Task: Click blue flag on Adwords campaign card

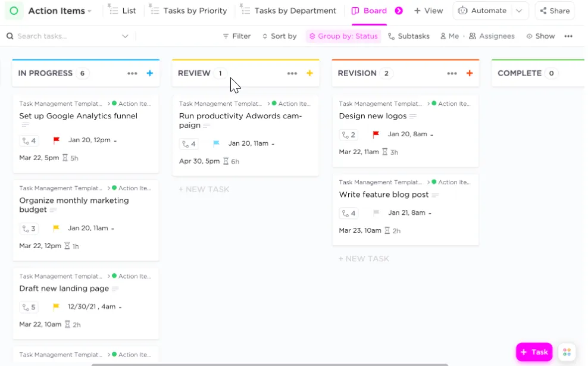Action: tap(217, 143)
